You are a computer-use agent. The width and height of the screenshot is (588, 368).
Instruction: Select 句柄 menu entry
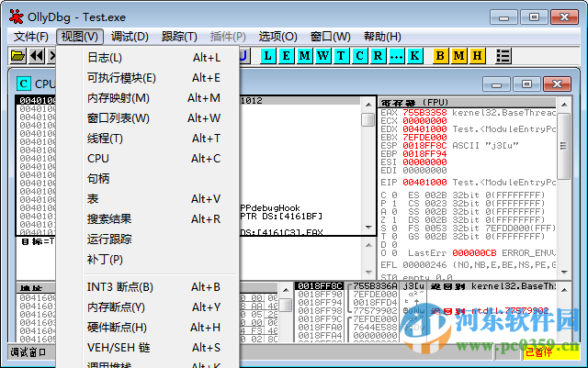pos(147,179)
